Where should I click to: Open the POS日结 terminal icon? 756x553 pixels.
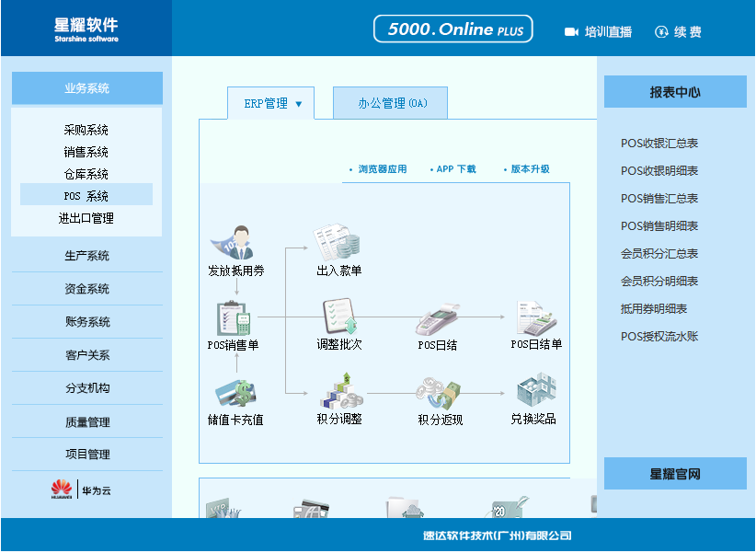[x=438, y=319]
